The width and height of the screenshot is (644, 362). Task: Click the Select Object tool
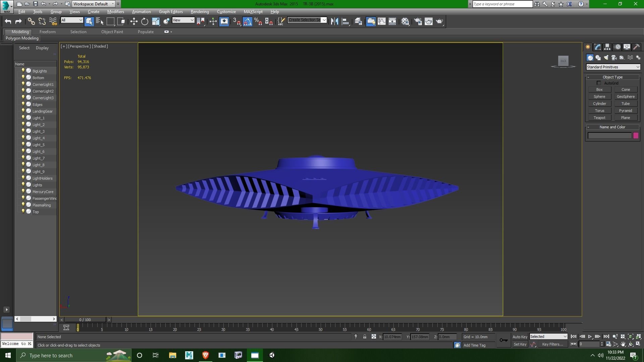click(89, 21)
